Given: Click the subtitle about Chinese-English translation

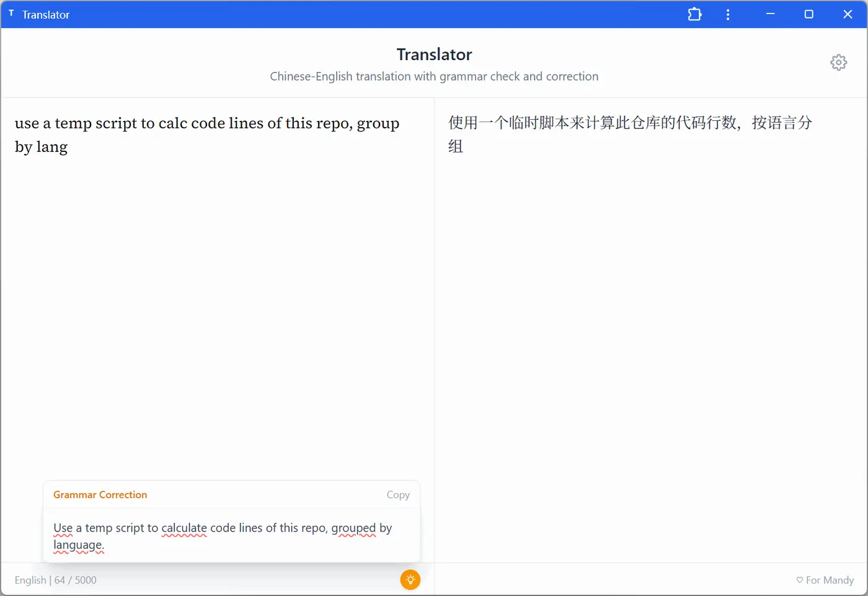Looking at the screenshot, I should 434,76.
